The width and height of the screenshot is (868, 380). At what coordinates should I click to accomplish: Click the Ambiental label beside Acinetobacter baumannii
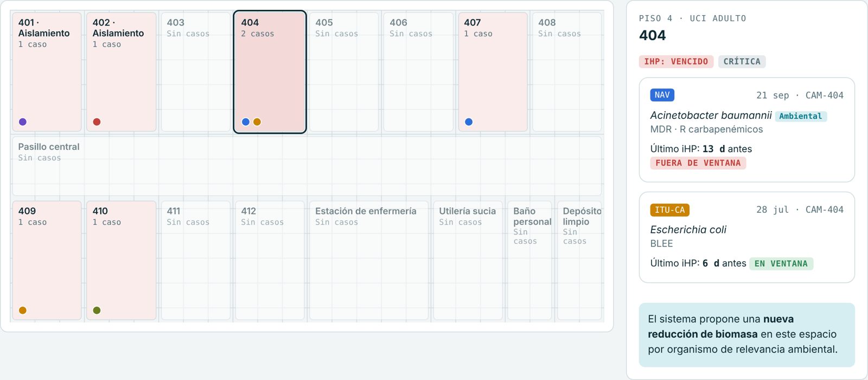(x=801, y=116)
